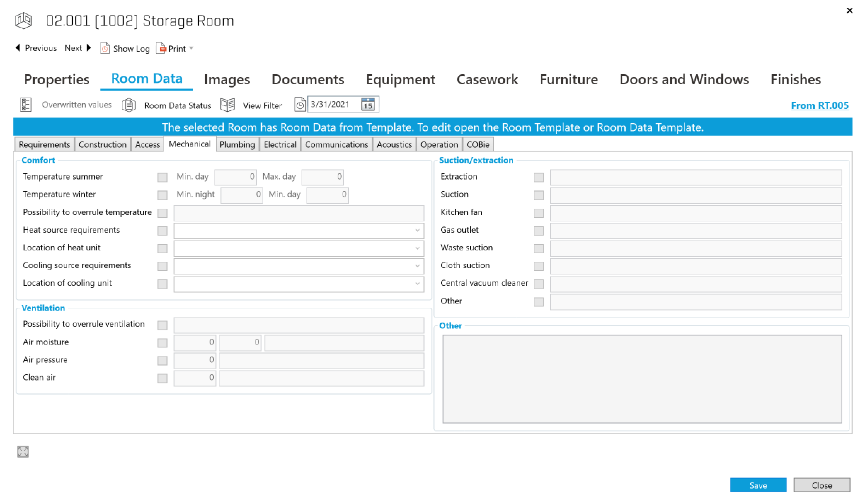Click the View Filter book icon
Image resolution: width=865 pixels, height=504 pixels.
[x=227, y=105]
